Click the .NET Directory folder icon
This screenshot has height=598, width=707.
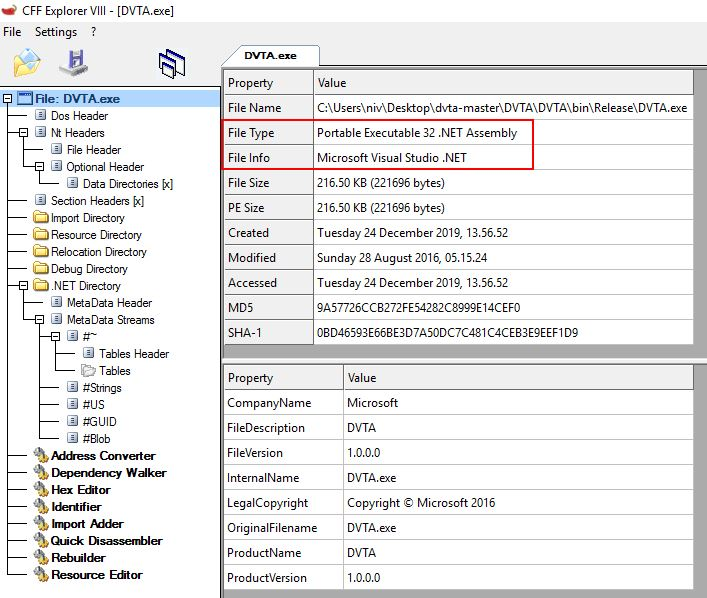[41, 286]
